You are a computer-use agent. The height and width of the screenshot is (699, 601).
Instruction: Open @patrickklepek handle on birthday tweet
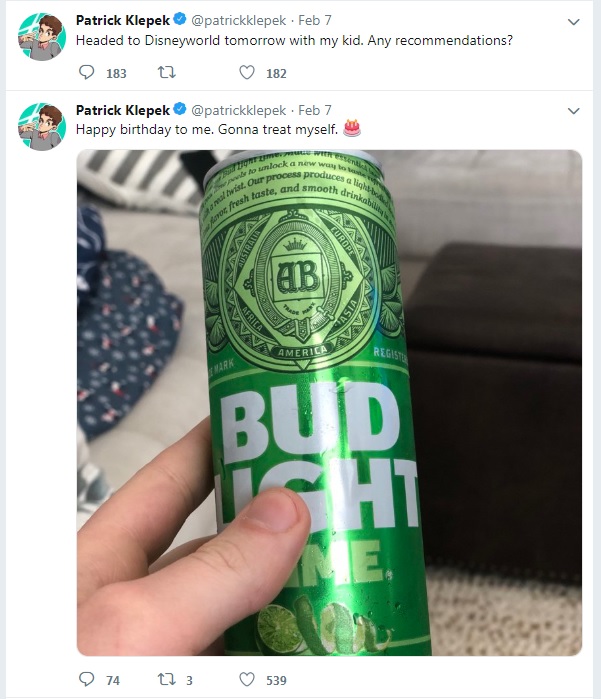coord(239,110)
